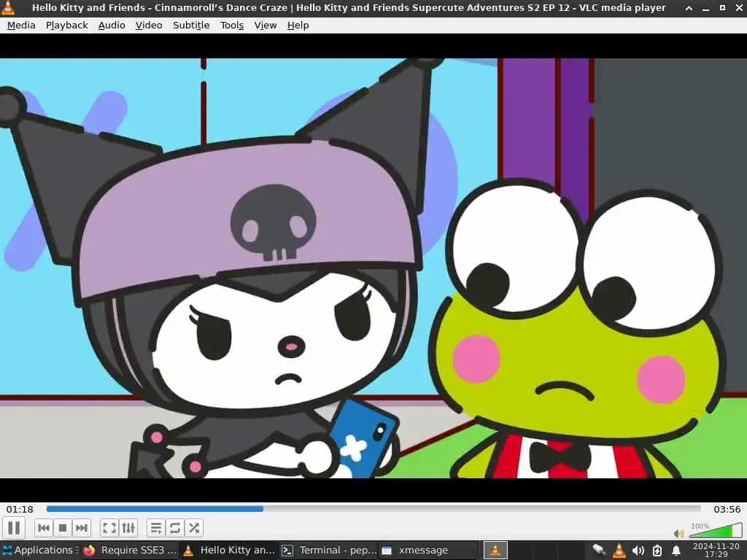The width and height of the screenshot is (747, 560).
Task: Open the Tools menu
Action: tap(231, 26)
